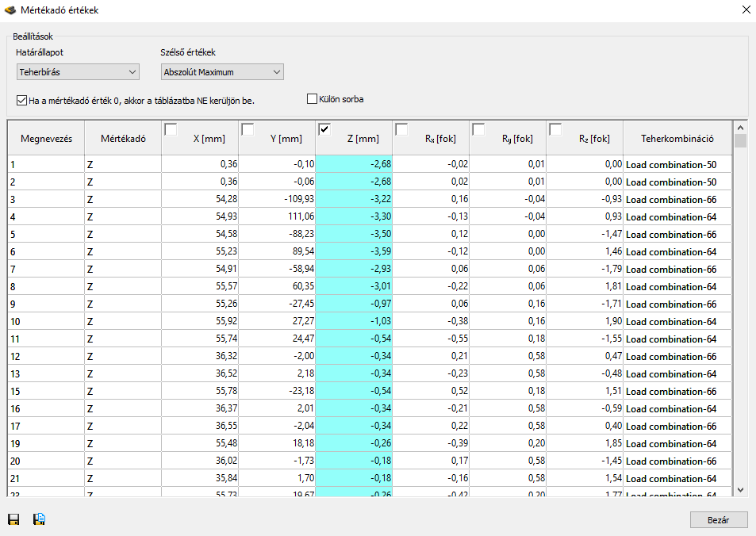Image resolution: width=756 pixels, height=536 pixels.
Task: Click the Bezár button
Action: click(x=719, y=520)
